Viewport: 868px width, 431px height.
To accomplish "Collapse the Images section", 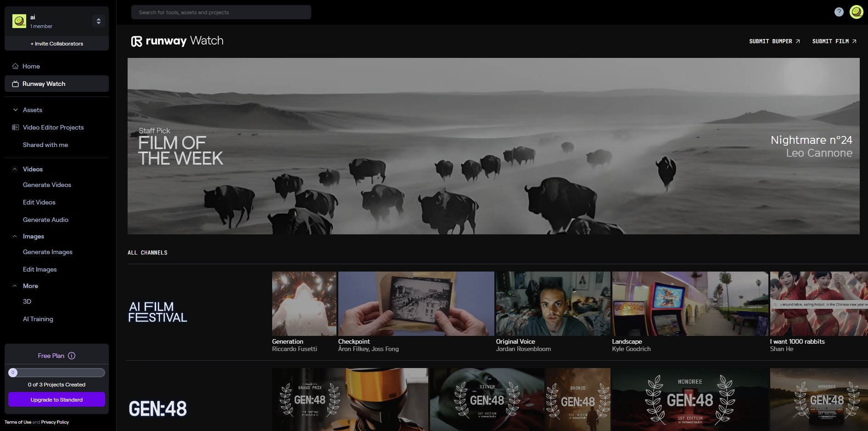I will (15, 236).
